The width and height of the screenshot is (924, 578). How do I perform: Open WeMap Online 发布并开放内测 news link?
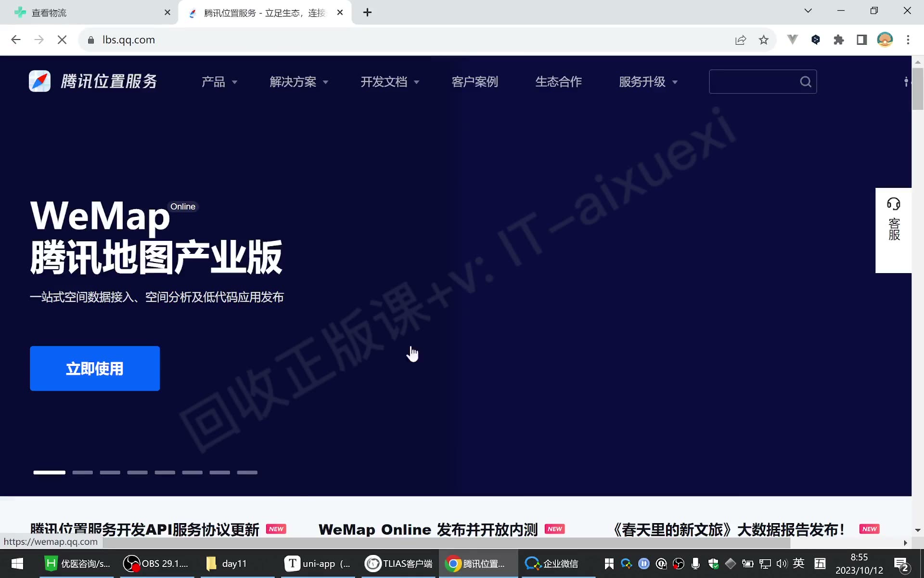coord(428,529)
